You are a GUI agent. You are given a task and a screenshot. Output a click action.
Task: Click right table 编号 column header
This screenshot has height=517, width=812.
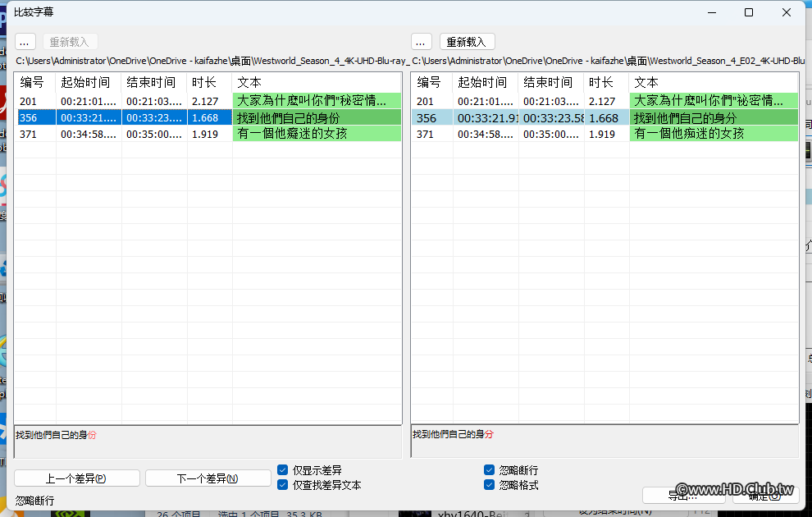click(432, 82)
